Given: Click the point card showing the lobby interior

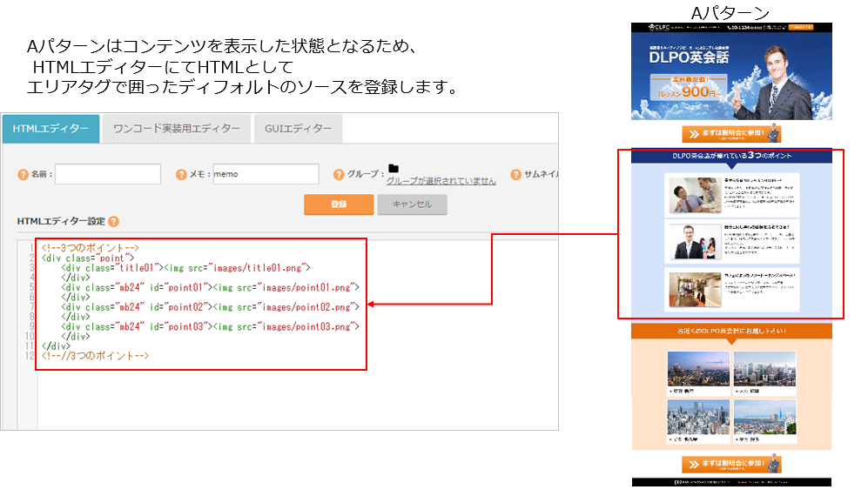Looking at the screenshot, I should coord(732,290).
